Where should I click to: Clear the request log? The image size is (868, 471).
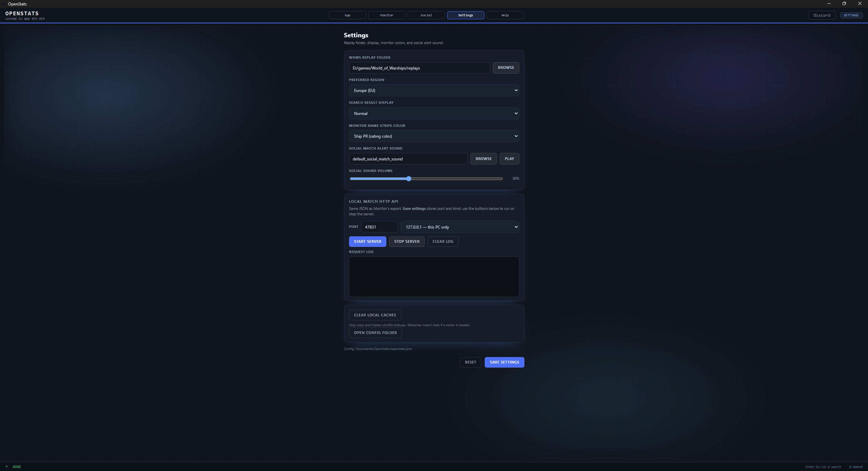(x=443, y=241)
